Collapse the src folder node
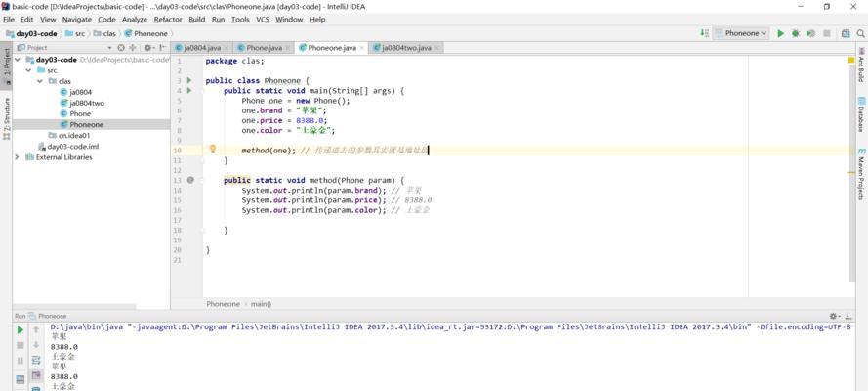 (x=28, y=70)
